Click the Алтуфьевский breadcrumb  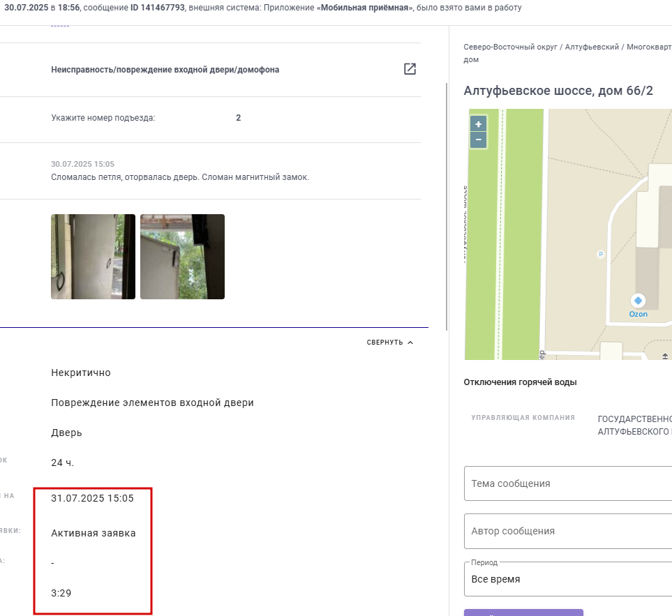click(592, 47)
